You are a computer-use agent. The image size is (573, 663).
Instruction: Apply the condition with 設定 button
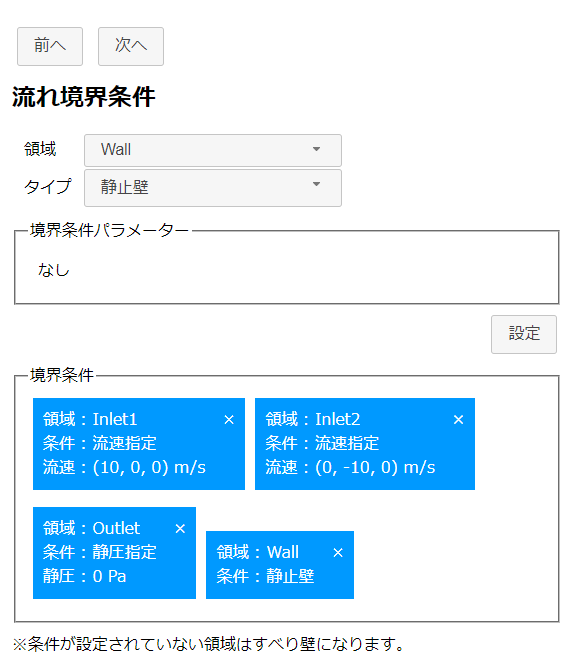coord(524,334)
